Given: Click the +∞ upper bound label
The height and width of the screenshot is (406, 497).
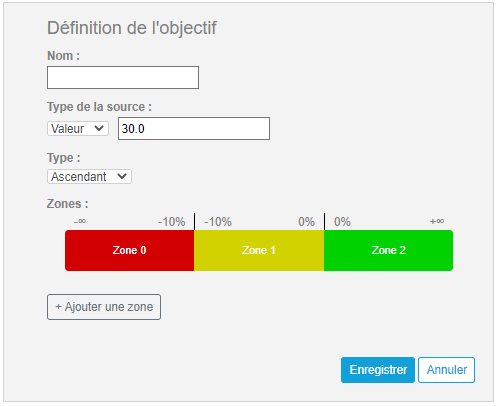Looking at the screenshot, I should 437,221.
